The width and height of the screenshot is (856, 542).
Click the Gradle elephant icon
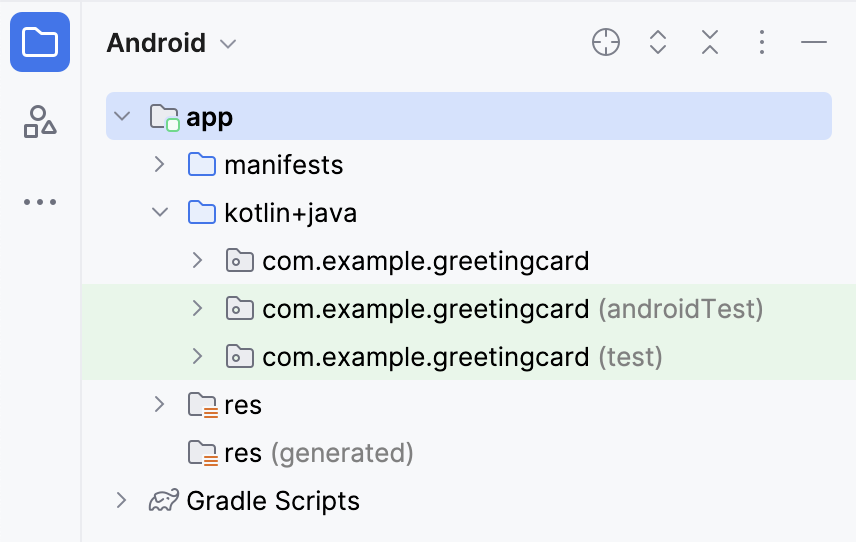pos(164,501)
